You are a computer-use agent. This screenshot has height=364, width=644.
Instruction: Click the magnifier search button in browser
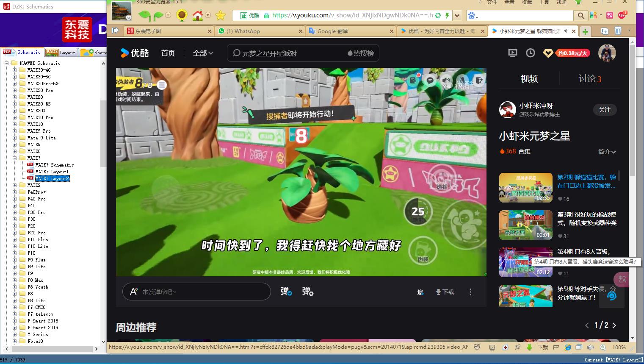(581, 16)
